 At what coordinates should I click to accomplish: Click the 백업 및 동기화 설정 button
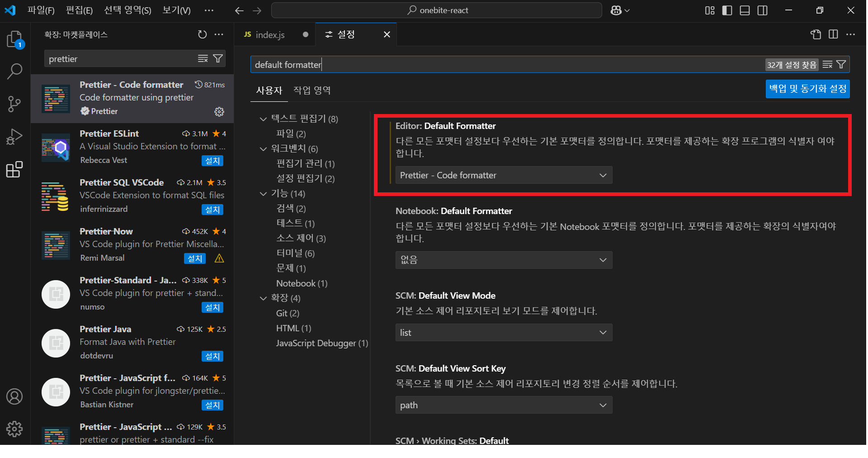(x=807, y=89)
